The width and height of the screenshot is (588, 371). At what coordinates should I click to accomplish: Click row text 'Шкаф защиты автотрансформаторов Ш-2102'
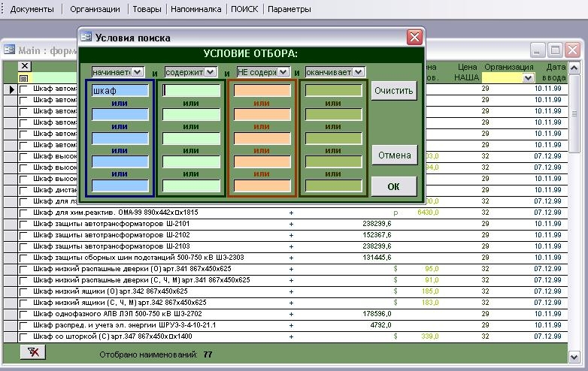click(111, 235)
